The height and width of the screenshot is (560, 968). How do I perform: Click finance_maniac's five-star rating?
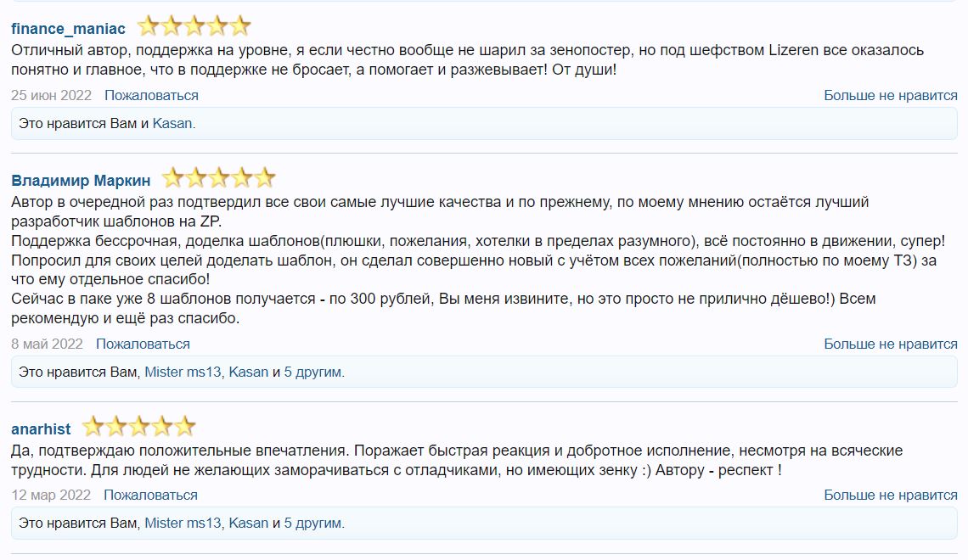coord(194,26)
